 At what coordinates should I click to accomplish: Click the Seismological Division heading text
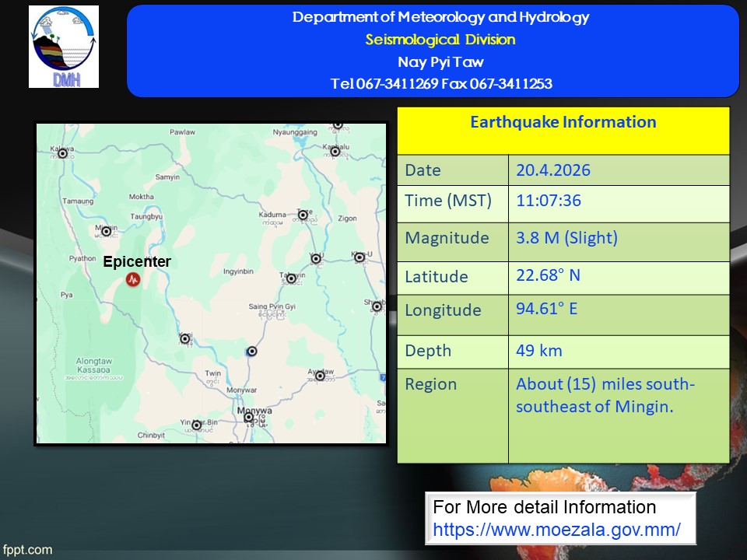click(440, 40)
